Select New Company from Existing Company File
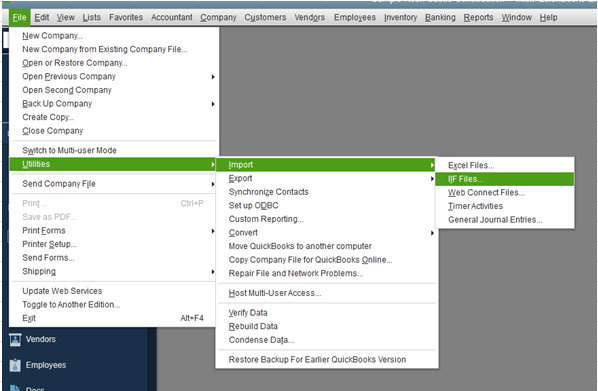This screenshot has width=598, height=391. tap(114, 49)
